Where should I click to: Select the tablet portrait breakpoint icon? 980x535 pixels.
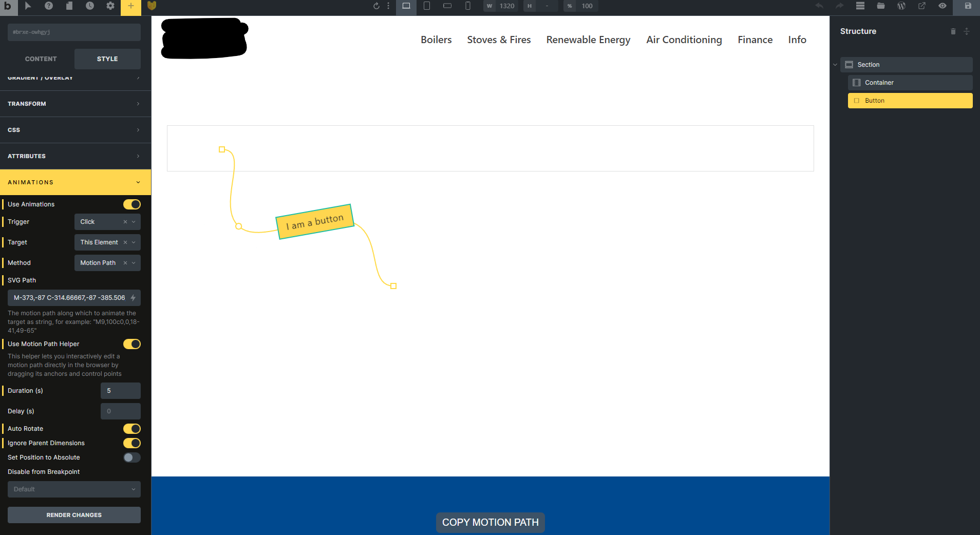point(427,6)
